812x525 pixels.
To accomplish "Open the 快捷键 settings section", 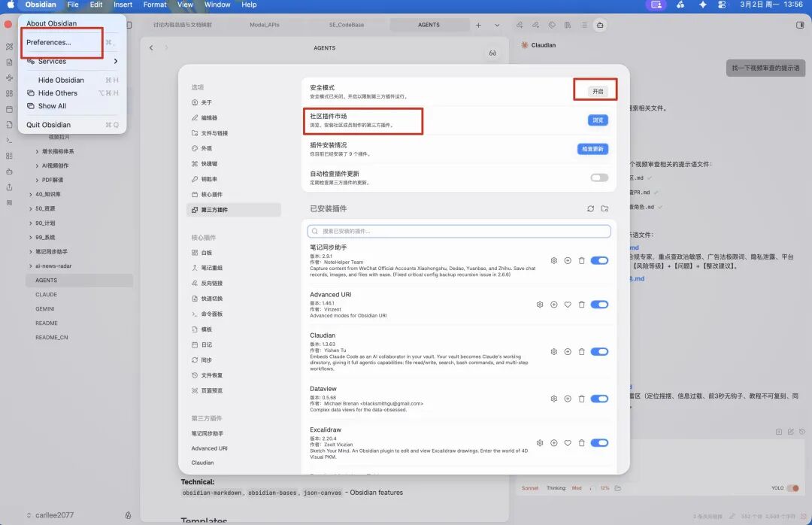I will point(209,163).
